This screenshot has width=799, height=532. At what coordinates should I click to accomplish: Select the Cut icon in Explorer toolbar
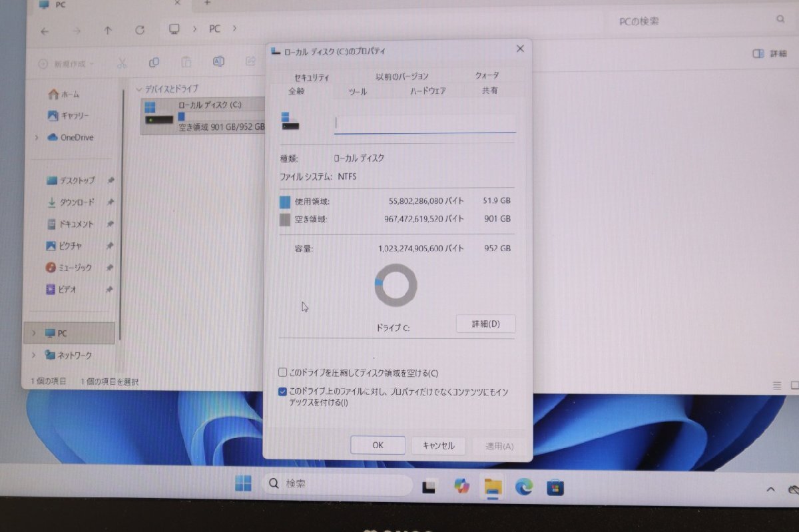[x=122, y=62]
